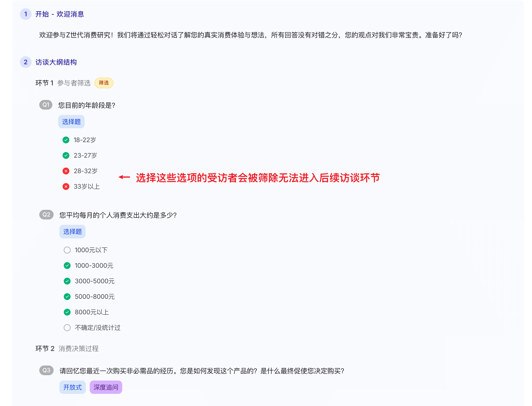Click the option label 8000元以上
Viewport: 532px width, 406px height.
(x=92, y=312)
